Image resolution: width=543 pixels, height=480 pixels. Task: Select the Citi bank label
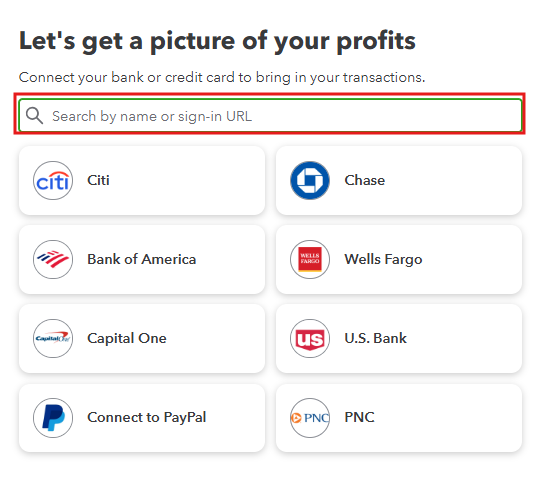pos(98,180)
